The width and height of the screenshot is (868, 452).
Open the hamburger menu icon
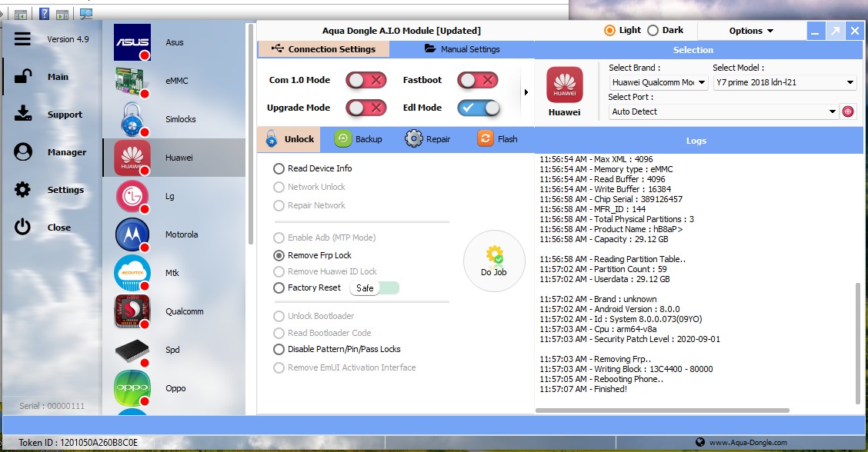pyautogui.click(x=22, y=38)
